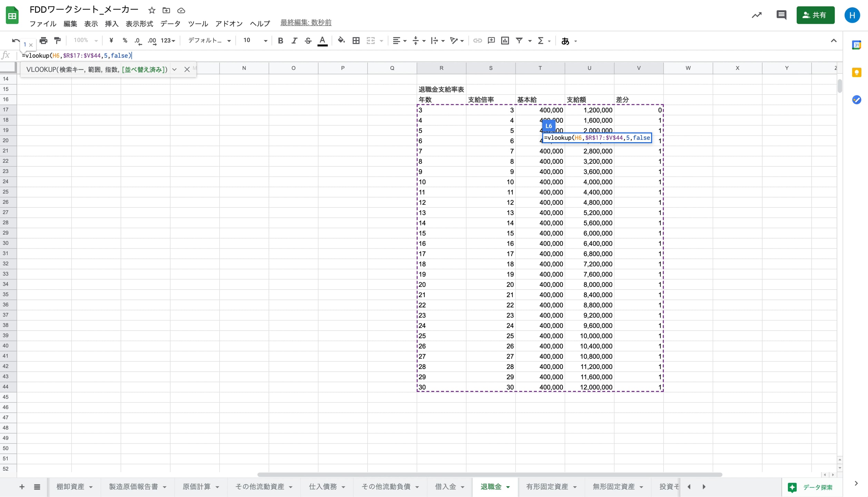The height and width of the screenshot is (497, 868).
Task: Open Google Keep in the side panel
Action: [x=857, y=72]
